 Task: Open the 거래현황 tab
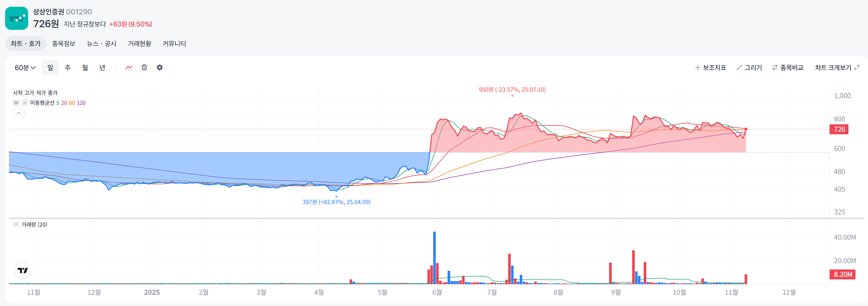(x=139, y=44)
